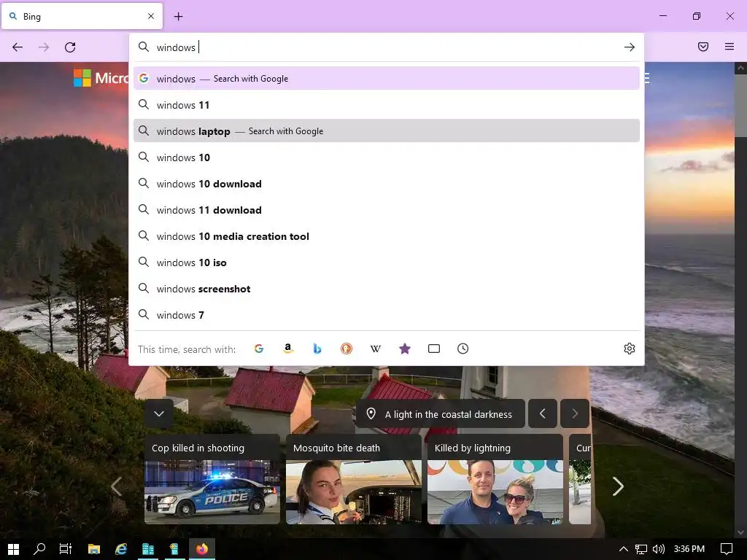Click the Go arrow in address bar
This screenshot has height=560, width=747.
[x=630, y=47]
